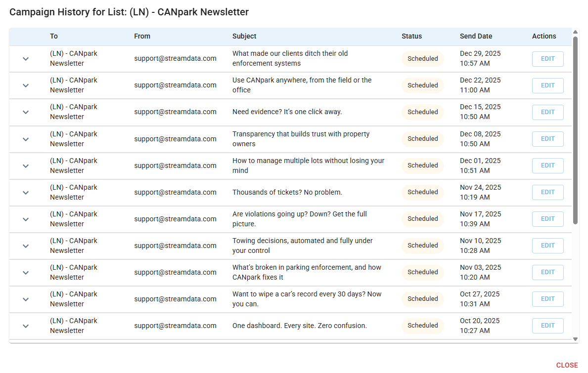
Task: Expand the campaign row dated Dec 29, 2025
Action: (x=26, y=59)
